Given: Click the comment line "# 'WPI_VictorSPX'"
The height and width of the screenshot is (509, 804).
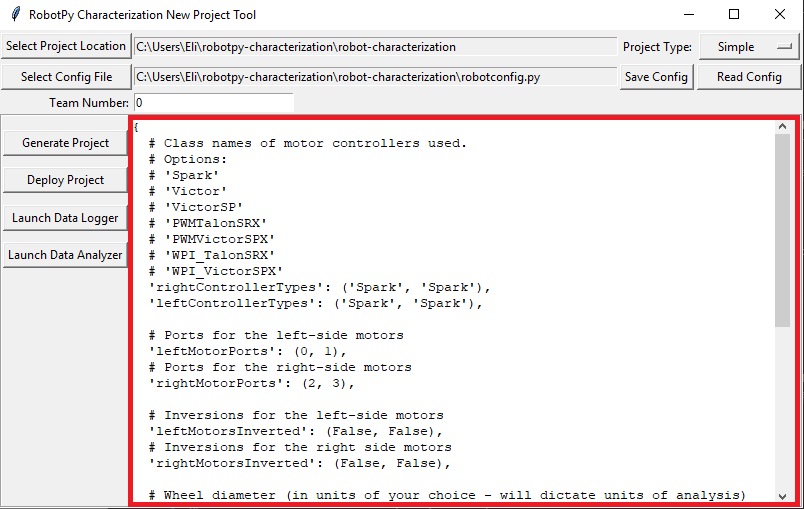Looking at the screenshot, I should pos(216,271).
